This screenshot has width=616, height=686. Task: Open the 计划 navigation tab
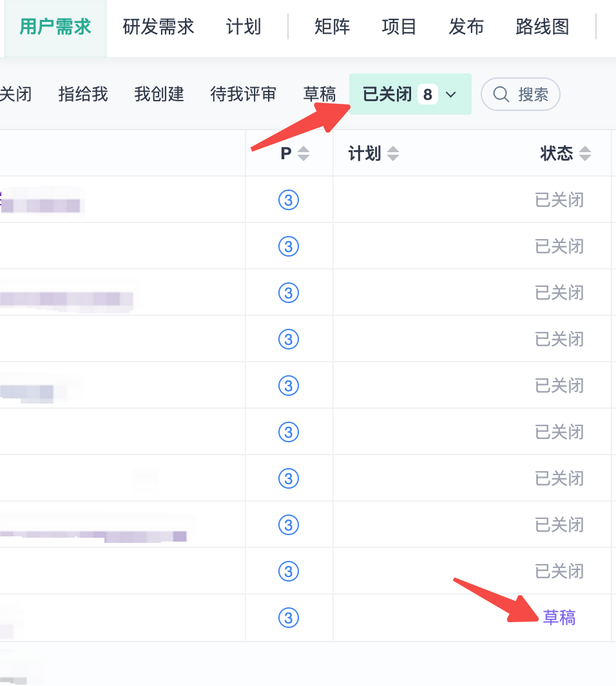[244, 27]
